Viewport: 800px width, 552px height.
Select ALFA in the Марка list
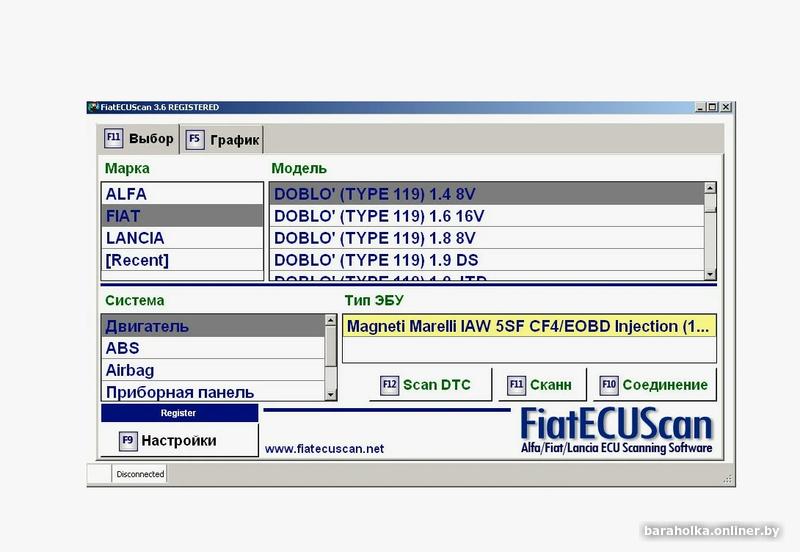coord(182,194)
